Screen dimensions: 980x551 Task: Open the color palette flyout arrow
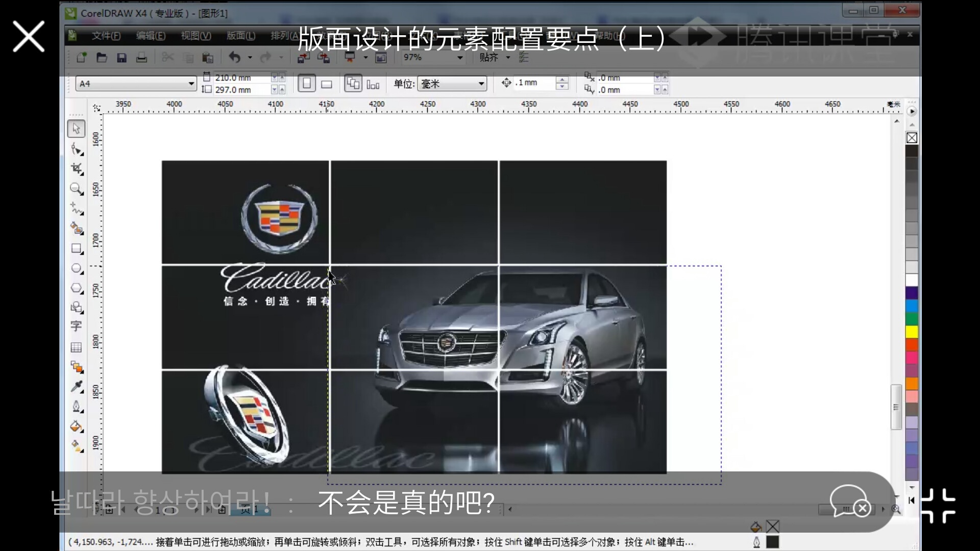click(912, 111)
